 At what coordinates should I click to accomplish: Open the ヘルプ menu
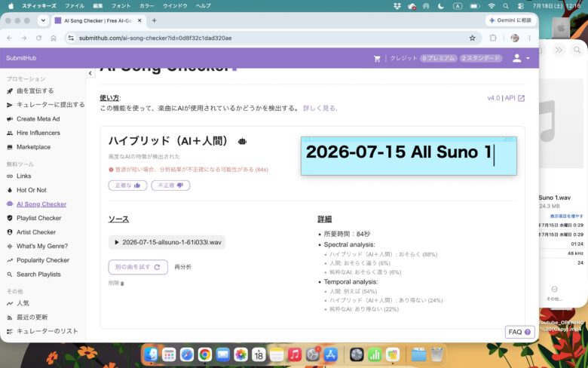click(204, 6)
